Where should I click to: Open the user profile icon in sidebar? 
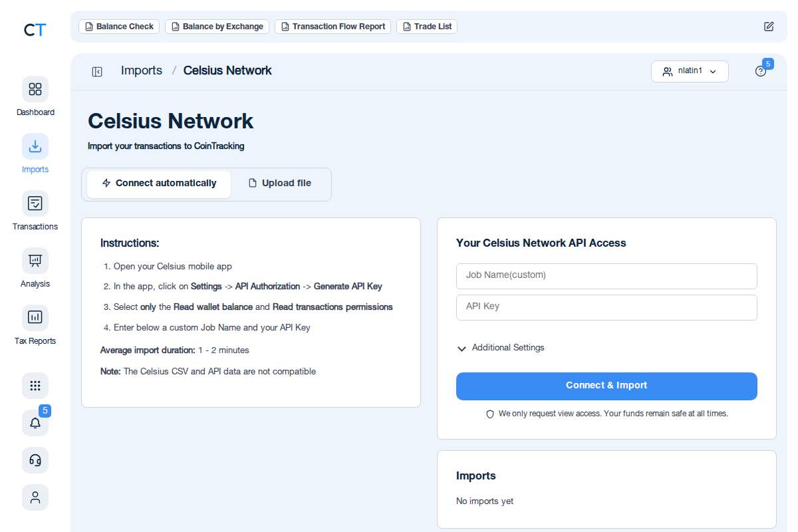(35, 497)
